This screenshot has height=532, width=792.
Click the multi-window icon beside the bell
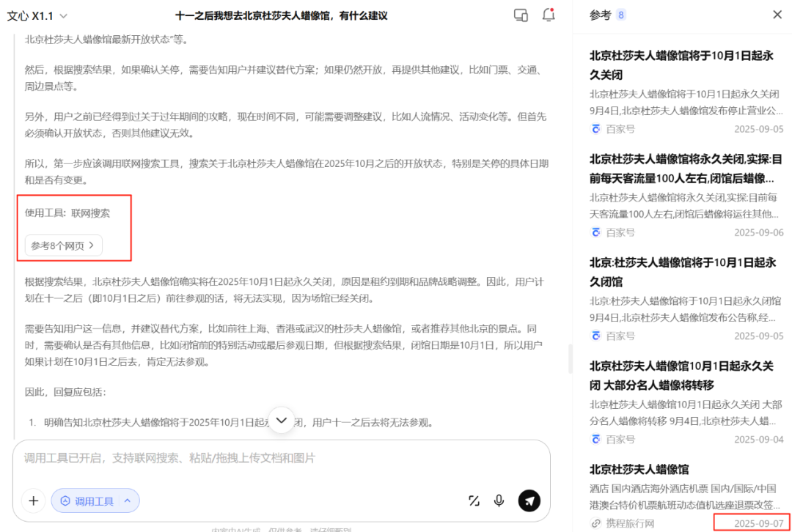pos(521,15)
